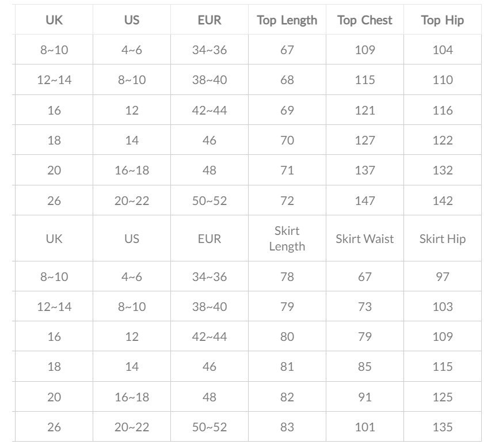499x448 pixels.
Task: Select the Skirt Length header cell
Action: point(287,238)
